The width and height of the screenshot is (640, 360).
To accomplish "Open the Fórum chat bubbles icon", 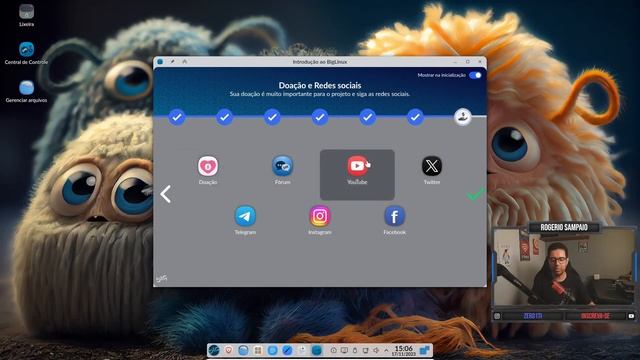I will click(282, 166).
